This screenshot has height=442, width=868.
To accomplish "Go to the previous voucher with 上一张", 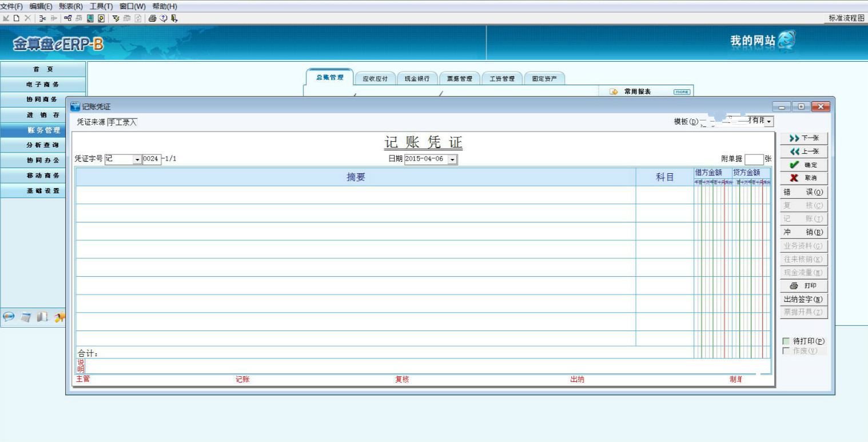I will pyautogui.click(x=804, y=152).
